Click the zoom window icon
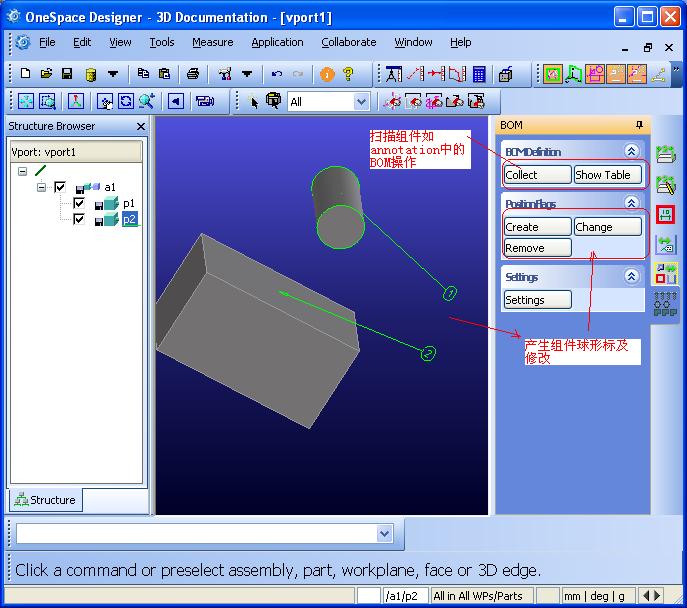 coord(47,102)
